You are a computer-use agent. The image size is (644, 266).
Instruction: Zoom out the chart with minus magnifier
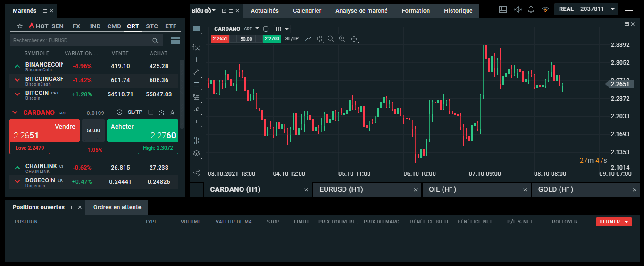coord(331,39)
